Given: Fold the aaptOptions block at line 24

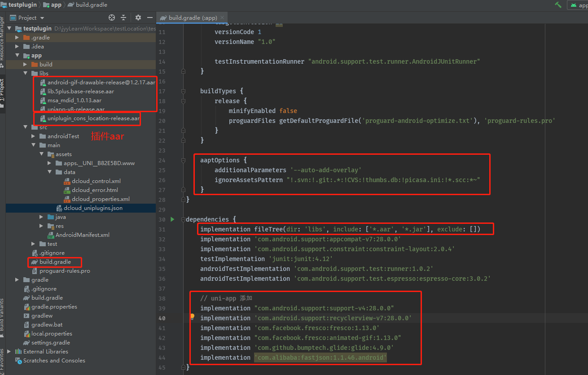Looking at the screenshot, I should [x=183, y=160].
